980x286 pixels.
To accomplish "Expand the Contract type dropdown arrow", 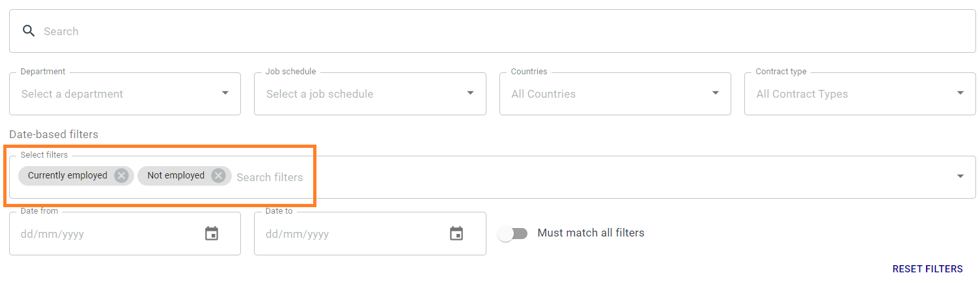I will click(x=960, y=93).
